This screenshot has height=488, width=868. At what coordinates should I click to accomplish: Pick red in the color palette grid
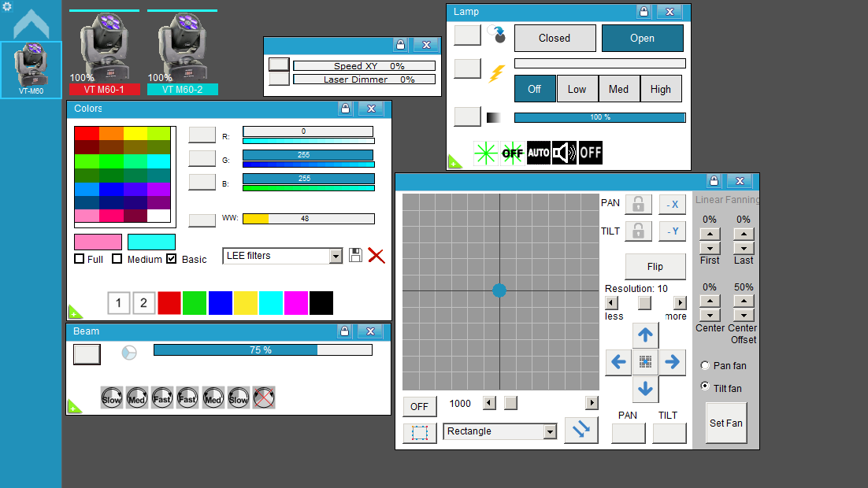[x=87, y=133]
